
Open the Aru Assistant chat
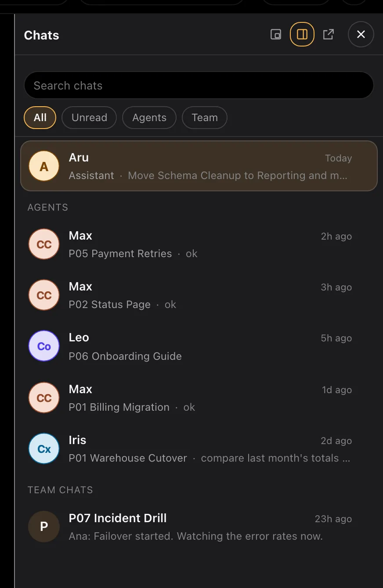[199, 166]
